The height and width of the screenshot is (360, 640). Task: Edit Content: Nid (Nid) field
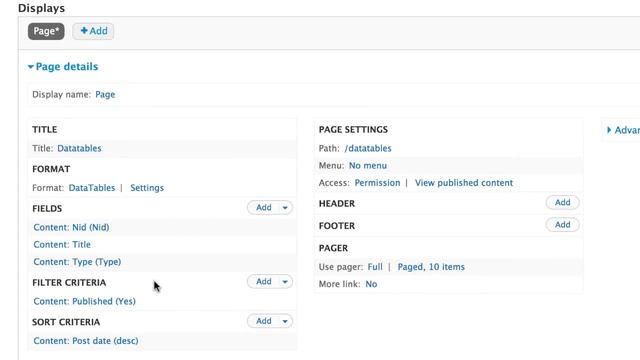71,227
